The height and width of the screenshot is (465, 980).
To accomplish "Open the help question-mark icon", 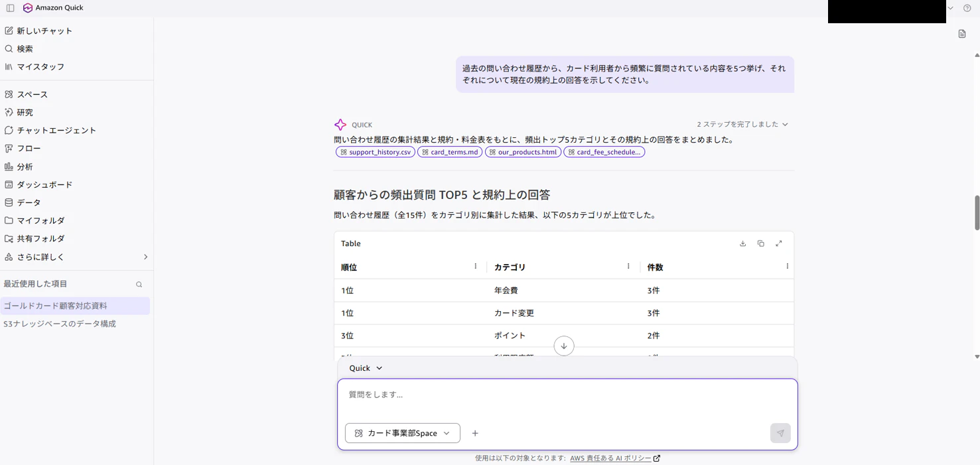I will pyautogui.click(x=967, y=8).
